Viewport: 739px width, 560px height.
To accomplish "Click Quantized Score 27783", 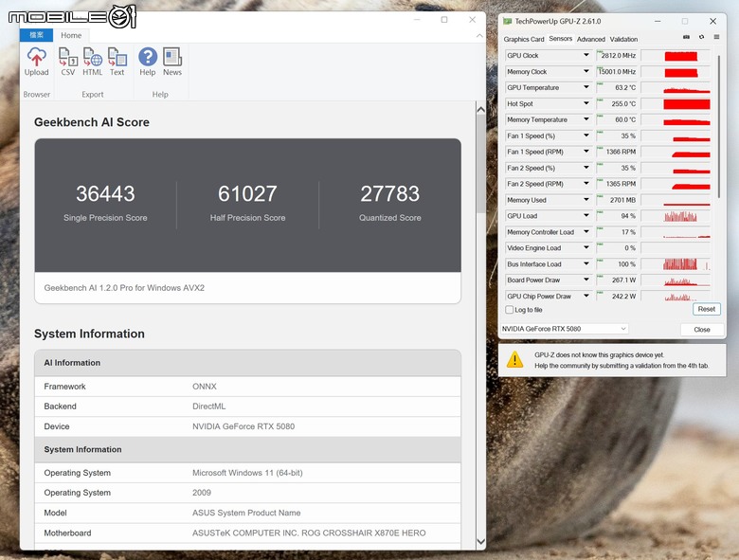I will 389,193.
